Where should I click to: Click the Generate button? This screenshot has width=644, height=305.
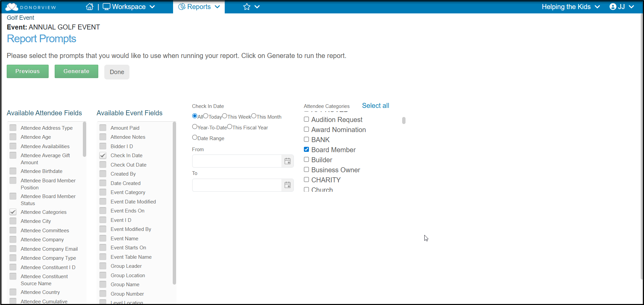pyautogui.click(x=76, y=71)
